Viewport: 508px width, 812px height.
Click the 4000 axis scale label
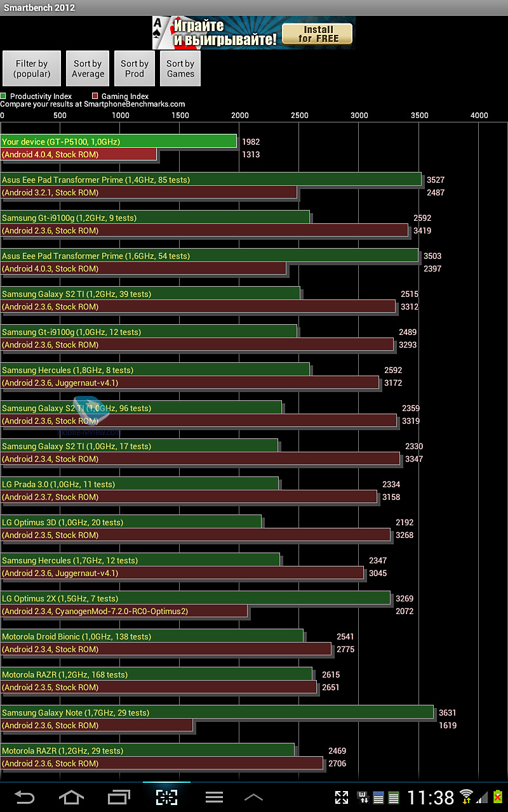point(479,115)
